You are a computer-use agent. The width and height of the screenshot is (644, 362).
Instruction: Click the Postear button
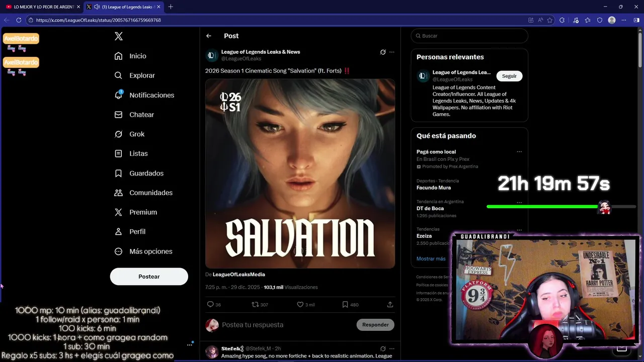149,277
